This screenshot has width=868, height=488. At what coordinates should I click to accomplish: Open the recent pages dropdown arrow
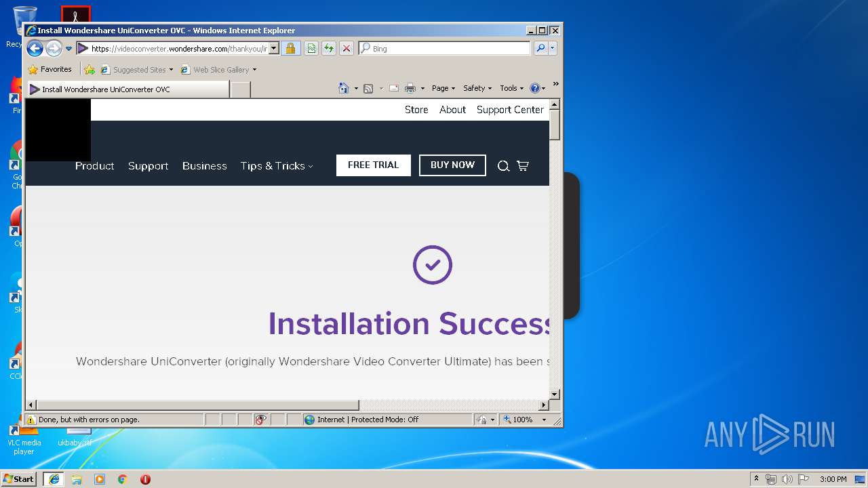(x=68, y=49)
